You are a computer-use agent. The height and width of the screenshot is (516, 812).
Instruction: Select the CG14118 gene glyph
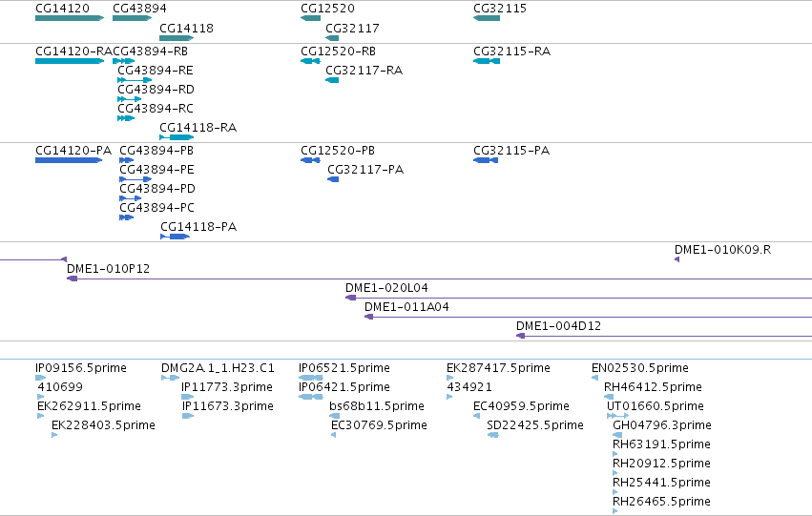177,38
